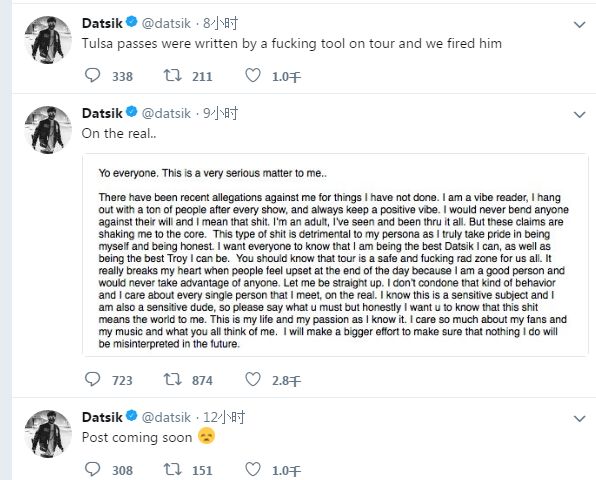The width and height of the screenshot is (596, 480).
Task: Retweet the Tulsa passes tweet
Action: pyautogui.click(x=173, y=75)
